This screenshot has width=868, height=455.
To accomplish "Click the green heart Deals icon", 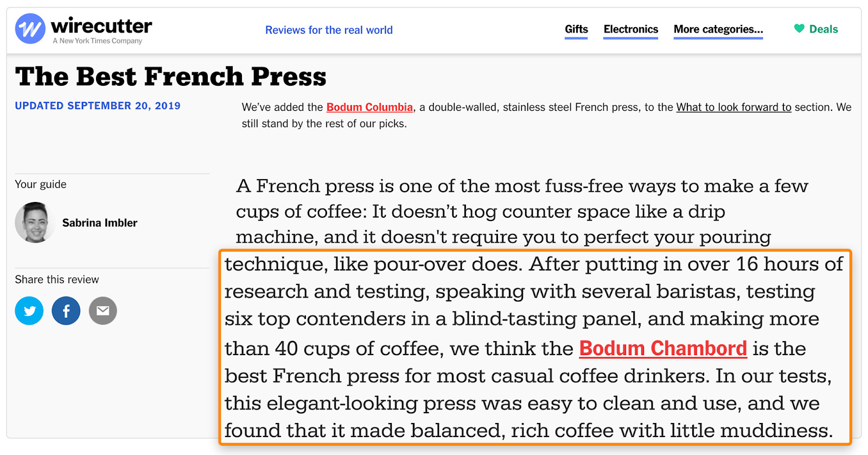I will [x=799, y=29].
